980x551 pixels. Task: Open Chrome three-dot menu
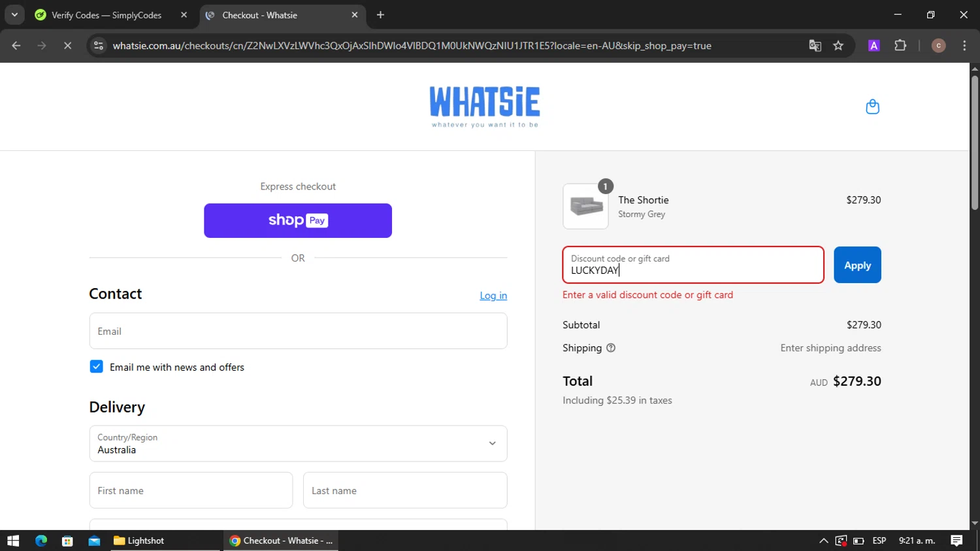point(964,46)
